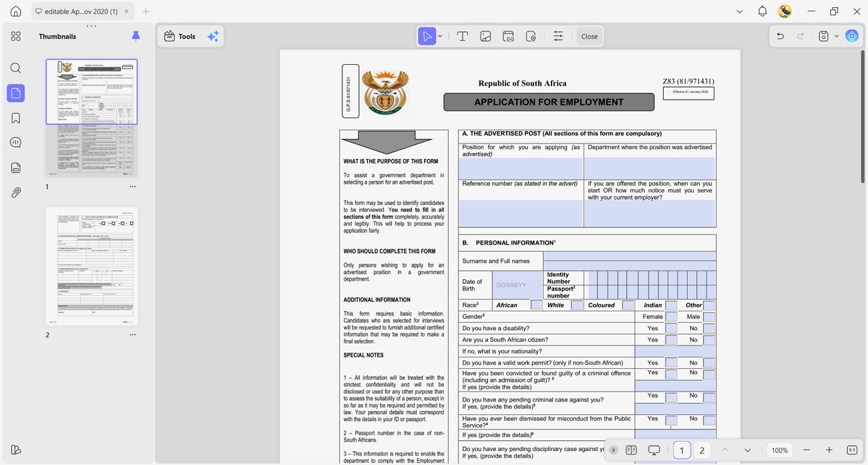Open the tab list chevron in title bar
868x465 pixels.
(739, 11)
